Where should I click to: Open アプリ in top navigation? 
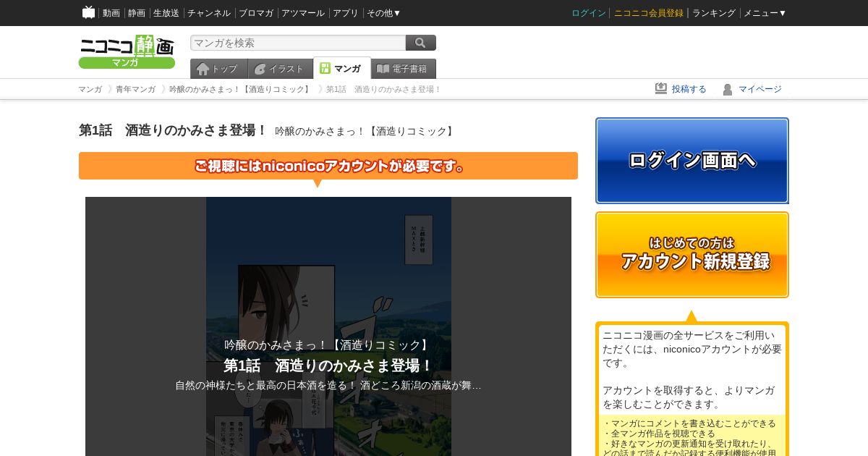pos(346,13)
